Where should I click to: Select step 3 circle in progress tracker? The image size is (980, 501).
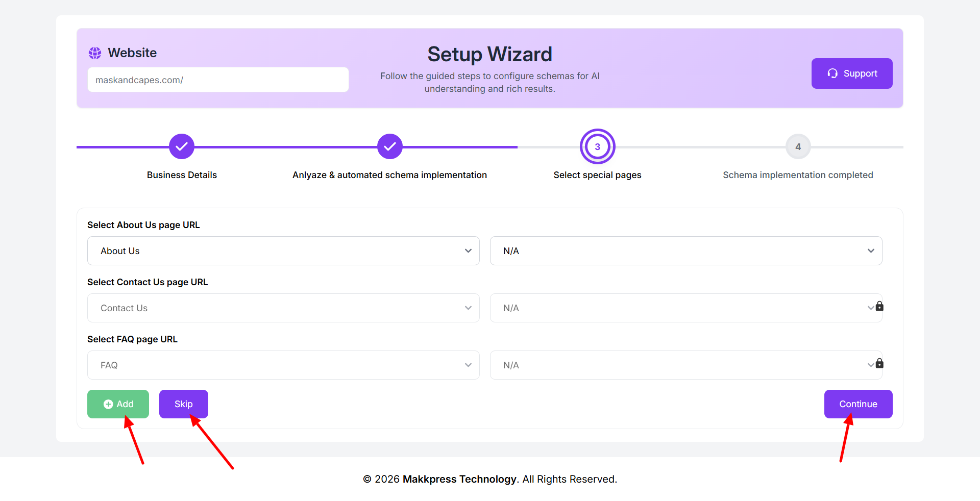coord(597,147)
